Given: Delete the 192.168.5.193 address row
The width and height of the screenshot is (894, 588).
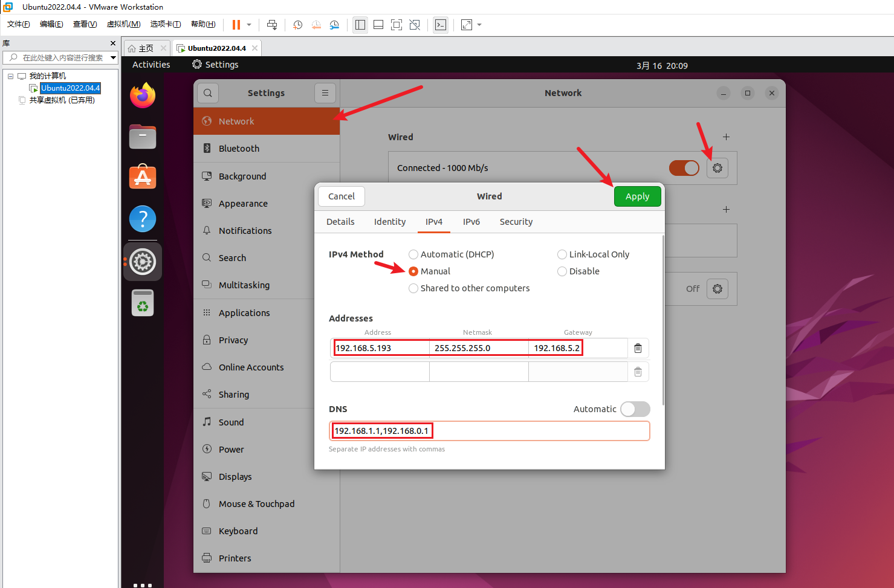Looking at the screenshot, I should [638, 348].
